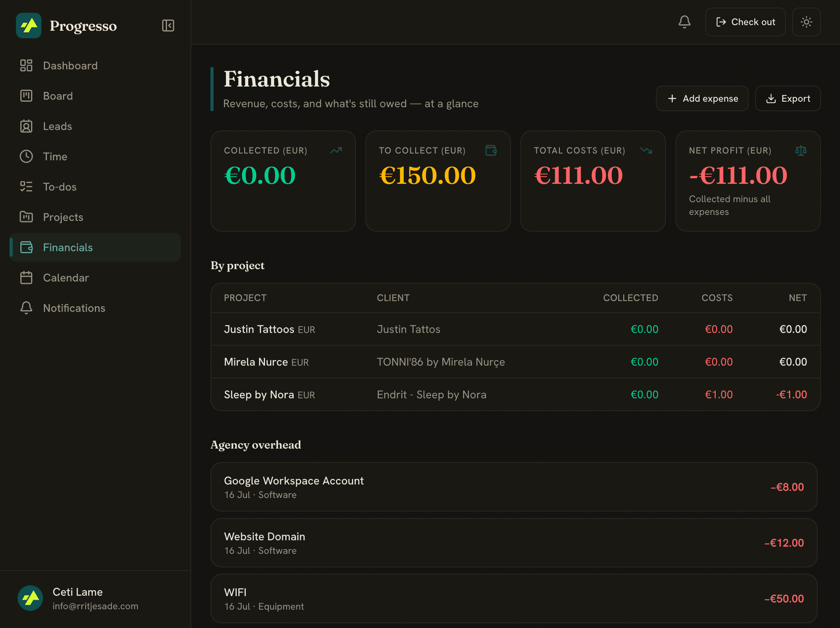The height and width of the screenshot is (628, 840).
Task: Toggle the light theme sun icon
Action: point(806,22)
